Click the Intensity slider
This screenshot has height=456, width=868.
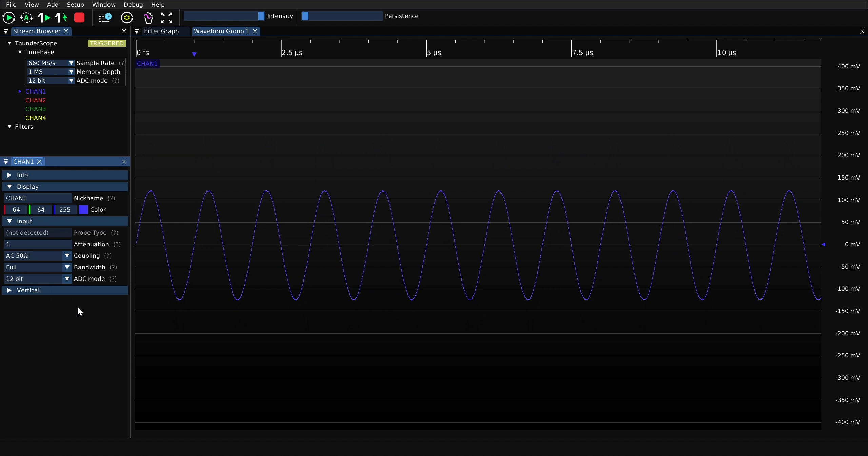point(224,16)
